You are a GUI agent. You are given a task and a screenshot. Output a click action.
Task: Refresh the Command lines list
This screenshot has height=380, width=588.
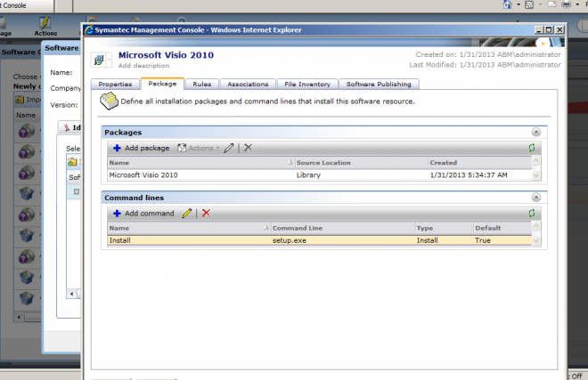click(x=532, y=214)
